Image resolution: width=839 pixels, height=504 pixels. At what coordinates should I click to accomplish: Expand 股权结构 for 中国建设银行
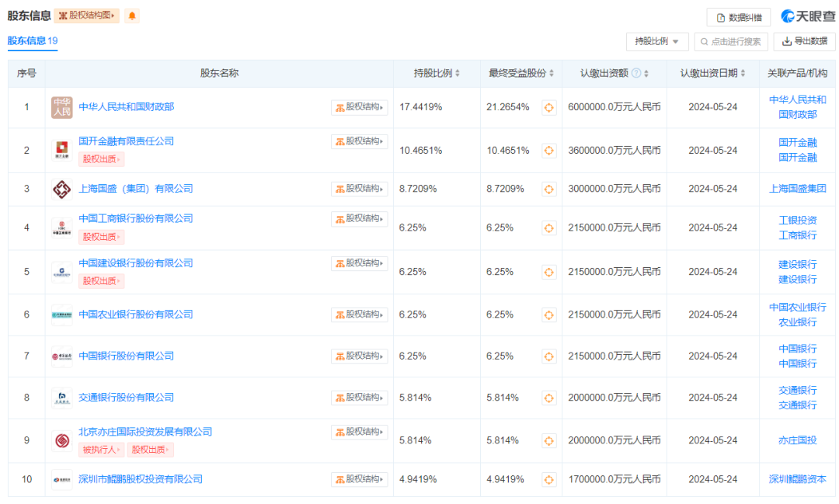click(359, 263)
